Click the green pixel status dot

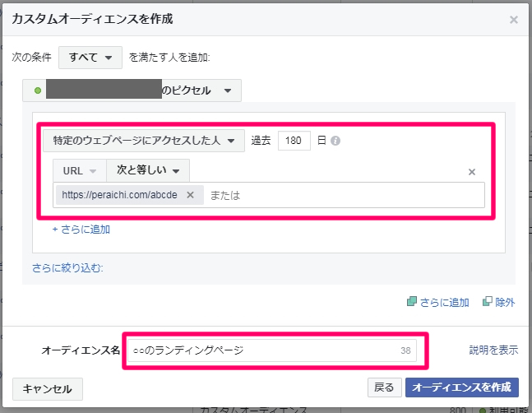click(x=38, y=90)
